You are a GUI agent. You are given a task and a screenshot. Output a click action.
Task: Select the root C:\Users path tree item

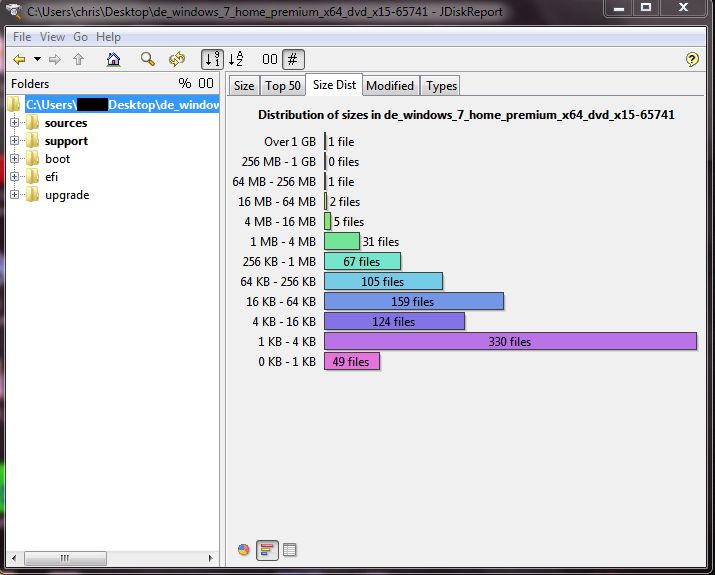[x=122, y=104]
